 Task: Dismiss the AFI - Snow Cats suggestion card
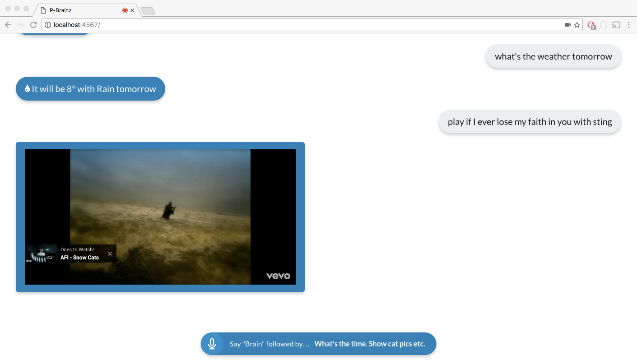tap(110, 253)
